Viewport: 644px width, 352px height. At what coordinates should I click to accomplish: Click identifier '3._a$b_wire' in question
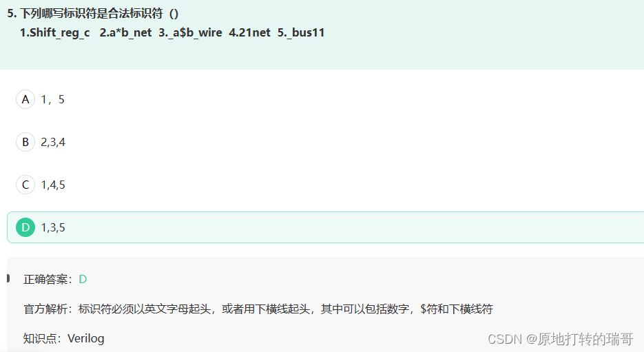[190, 33]
